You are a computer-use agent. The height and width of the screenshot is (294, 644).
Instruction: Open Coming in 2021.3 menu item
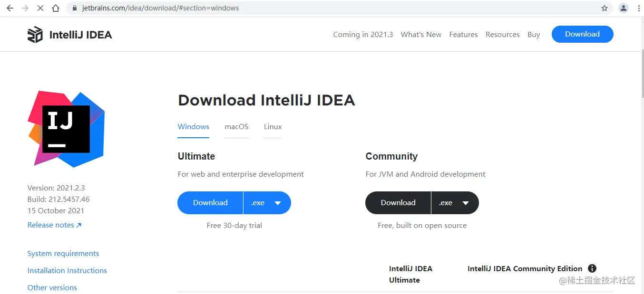pyautogui.click(x=363, y=35)
